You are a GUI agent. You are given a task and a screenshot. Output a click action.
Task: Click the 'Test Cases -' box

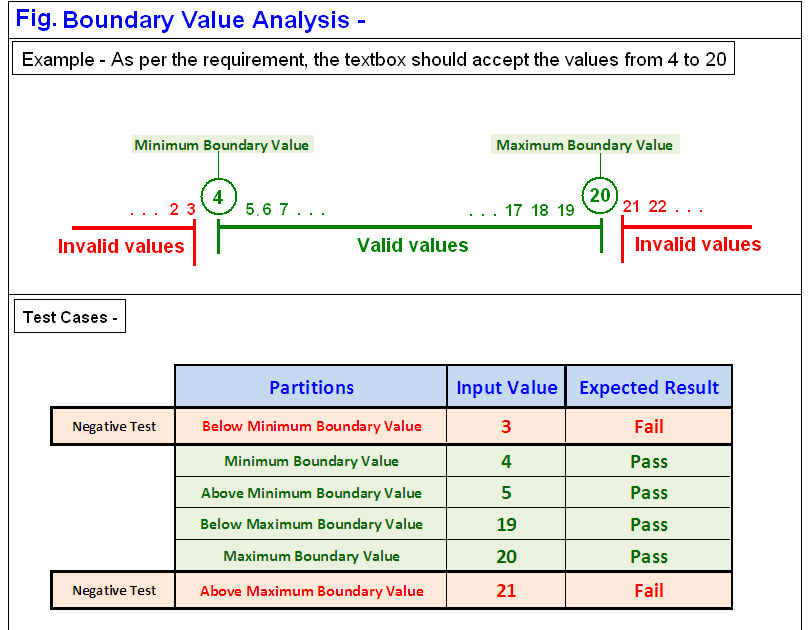[70, 316]
